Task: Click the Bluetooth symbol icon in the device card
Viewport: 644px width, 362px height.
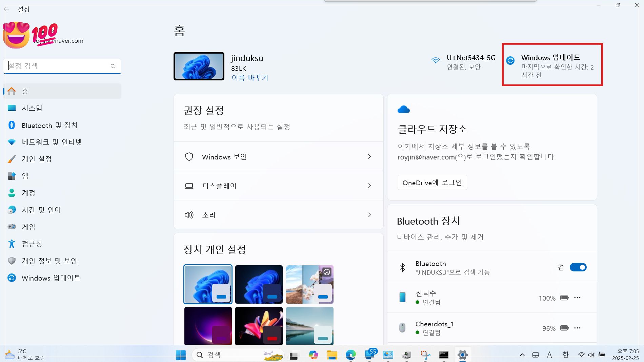Action: tap(402, 267)
